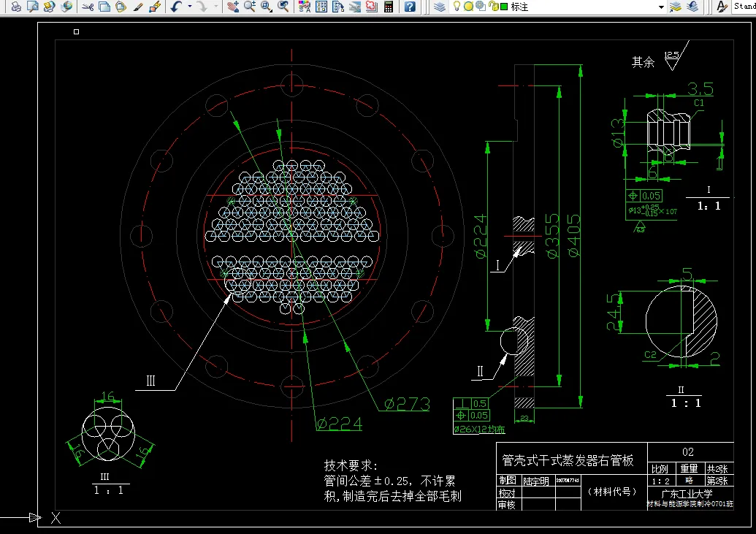This screenshot has height=534, width=756.
Task: Click the 广东工业大学 text in title block
Action: click(x=687, y=494)
